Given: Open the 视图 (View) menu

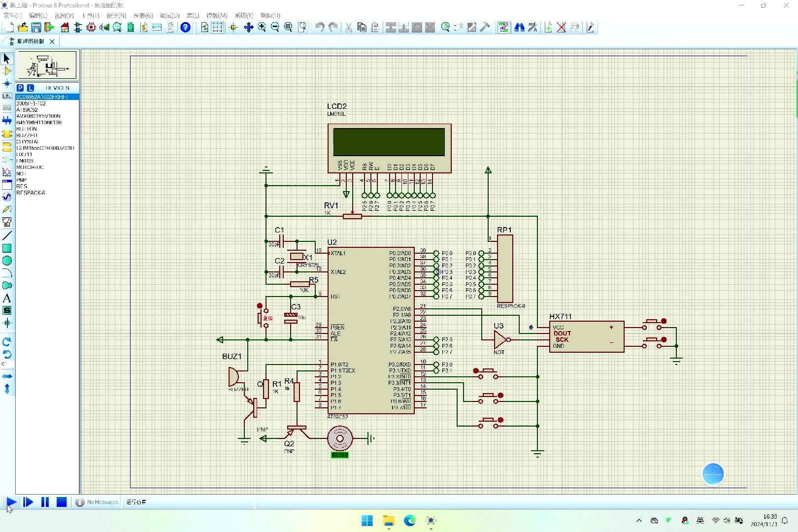Looking at the screenshot, I should [64, 16].
